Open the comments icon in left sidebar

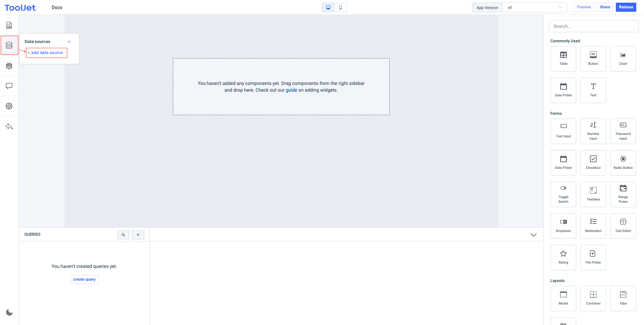point(9,86)
